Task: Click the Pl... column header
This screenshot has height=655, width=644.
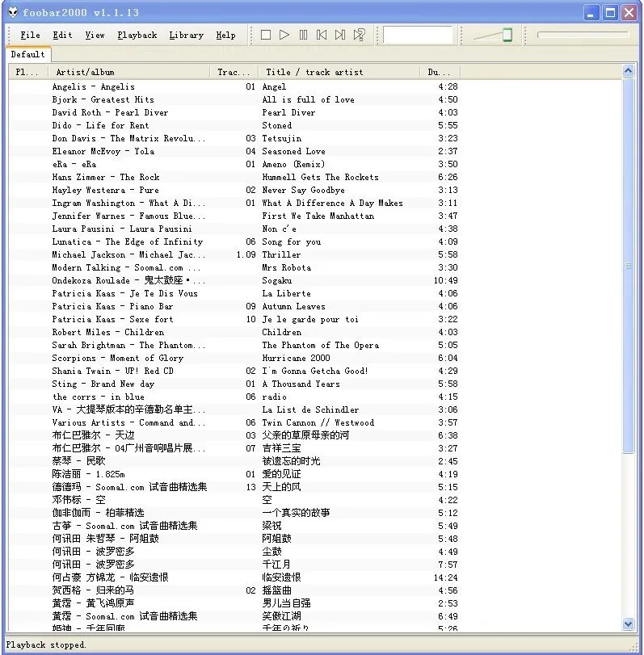Action: coord(28,72)
